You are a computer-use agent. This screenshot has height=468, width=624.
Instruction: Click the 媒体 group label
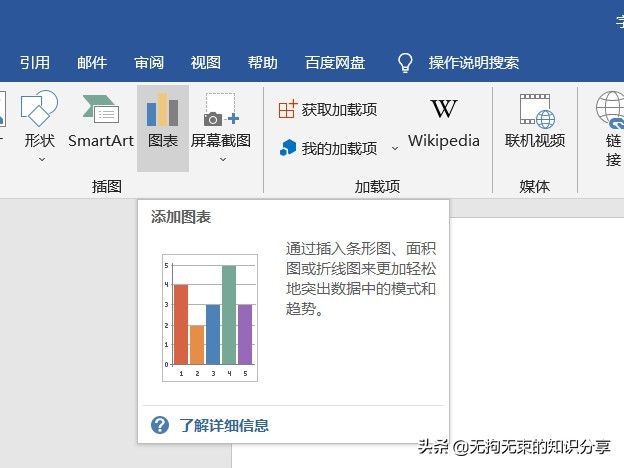[x=534, y=186]
